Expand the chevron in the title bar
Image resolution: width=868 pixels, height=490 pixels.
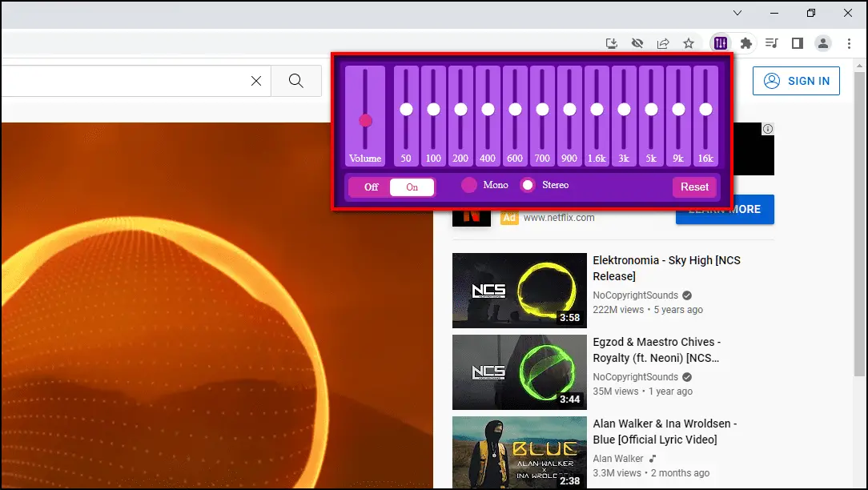[x=737, y=13]
